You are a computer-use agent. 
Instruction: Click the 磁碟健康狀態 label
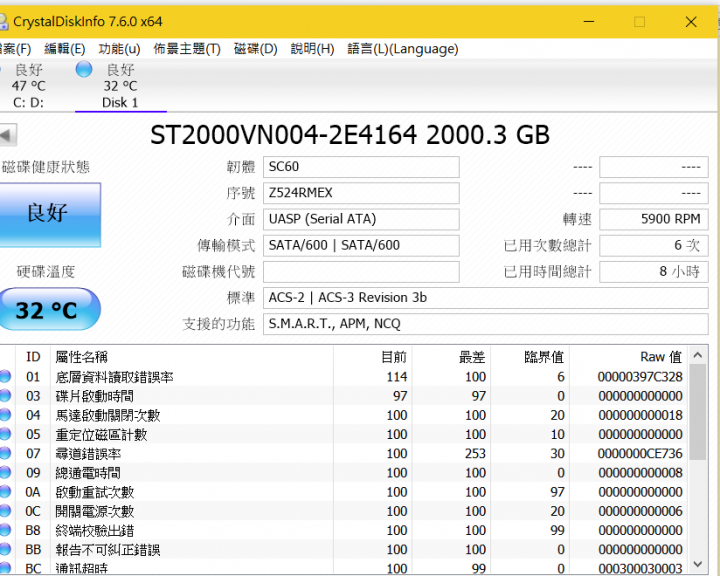click(x=45, y=167)
